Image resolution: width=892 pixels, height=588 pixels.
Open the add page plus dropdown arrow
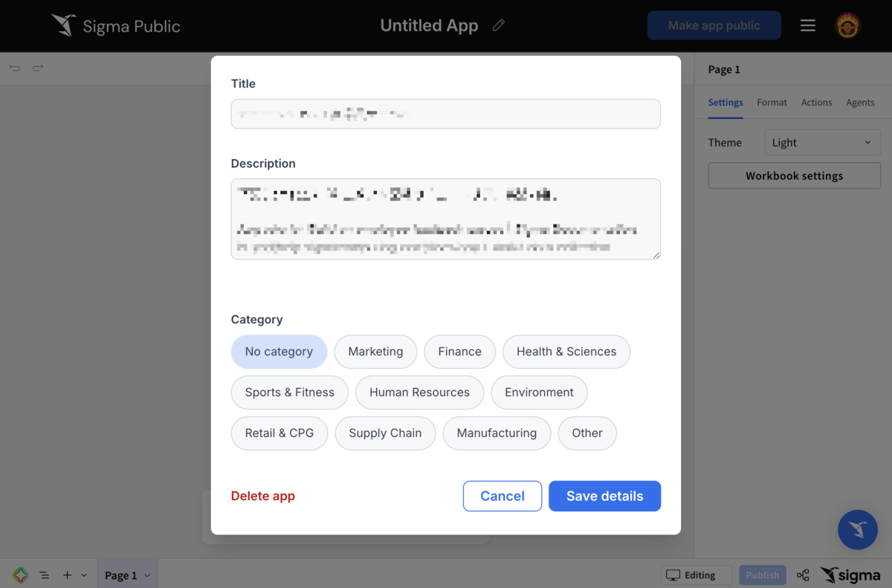(x=84, y=575)
